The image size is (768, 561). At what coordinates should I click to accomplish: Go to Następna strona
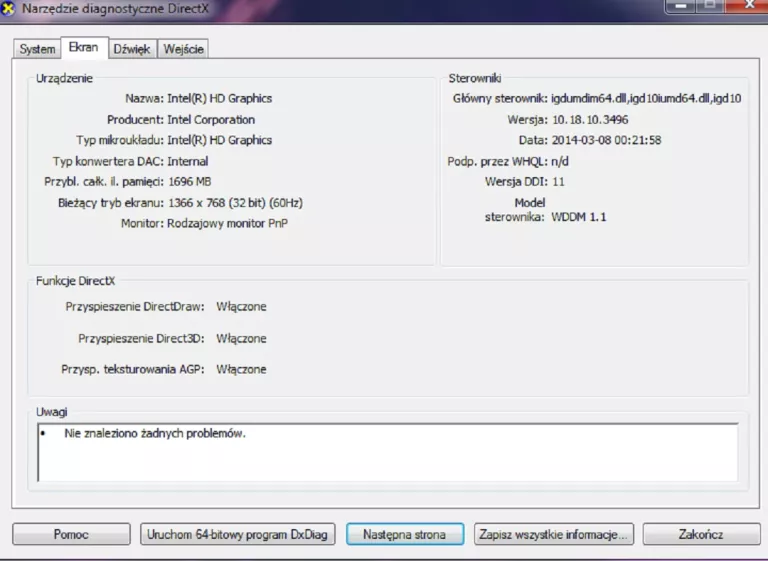405,534
